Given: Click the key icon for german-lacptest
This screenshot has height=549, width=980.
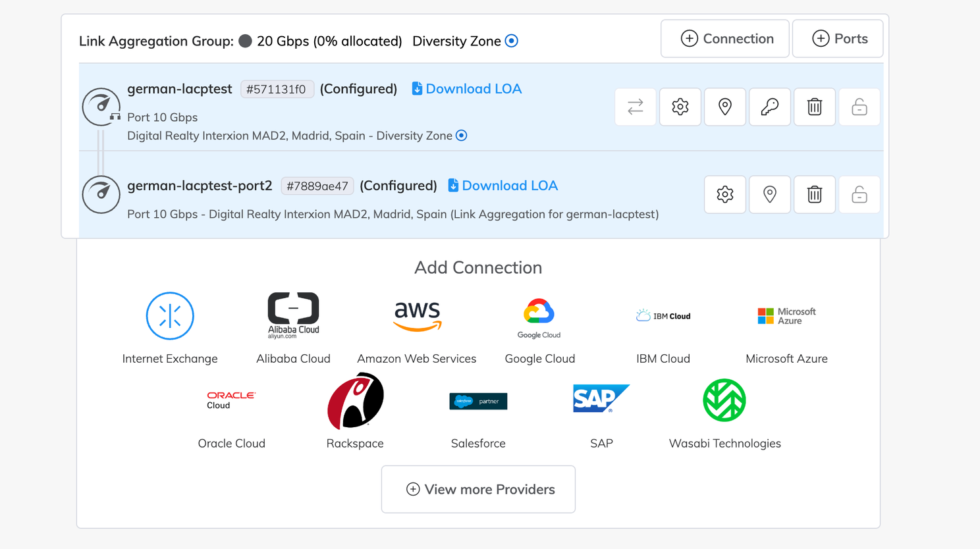Looking at the screenshot, I should (770, 107).
